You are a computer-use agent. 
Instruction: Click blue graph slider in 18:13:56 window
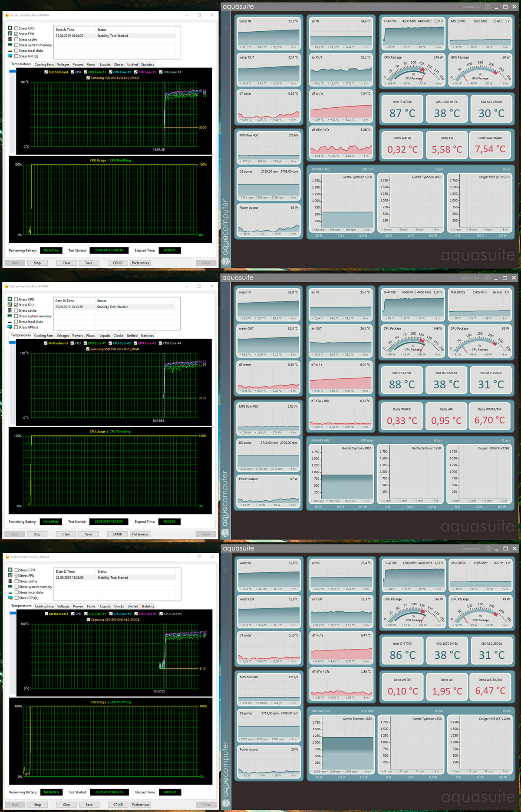pyautogui.click(x=12, y=342)
